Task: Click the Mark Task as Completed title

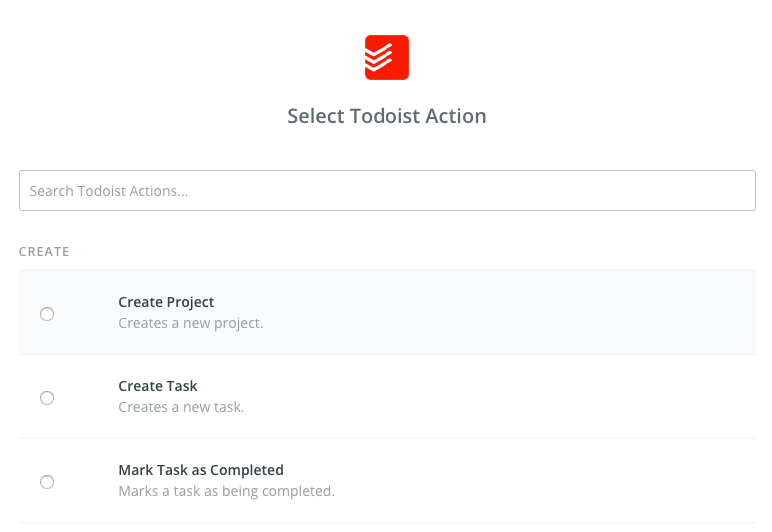Action: (201, 470)
